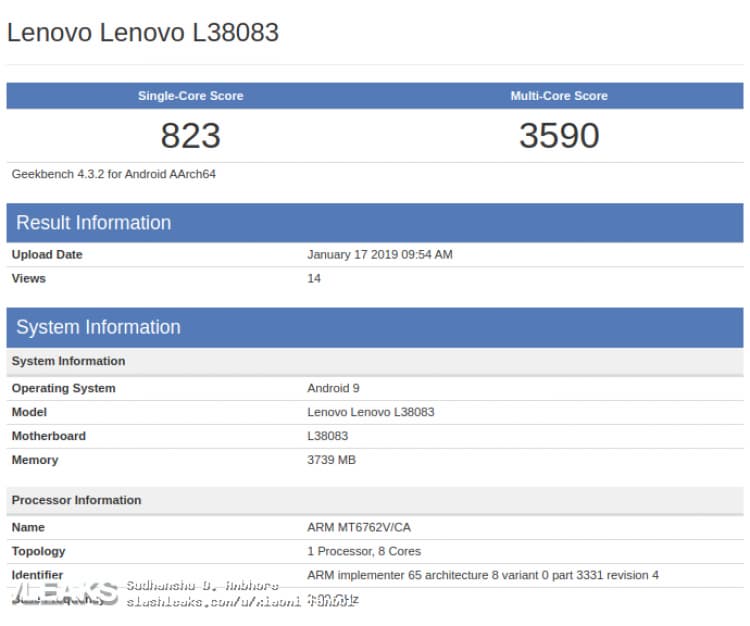Screen dimensions: 750x626
Task: Click the ARM implementer identifier text
Action: coord(483,575)
